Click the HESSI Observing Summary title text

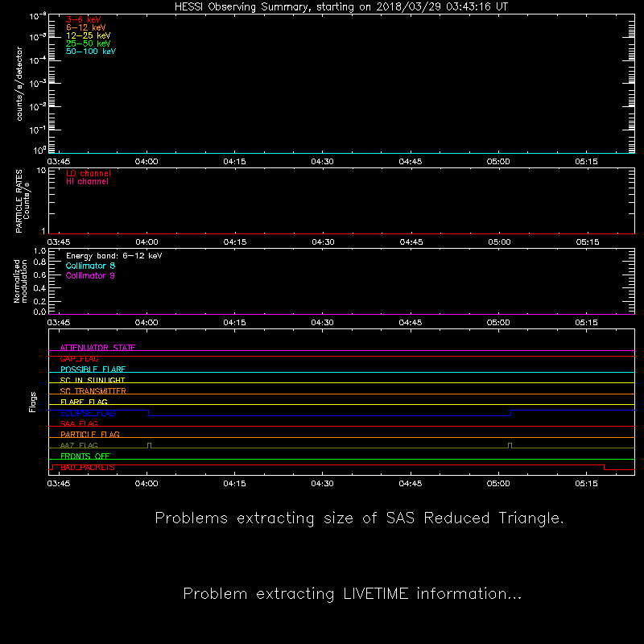point(341,7)
